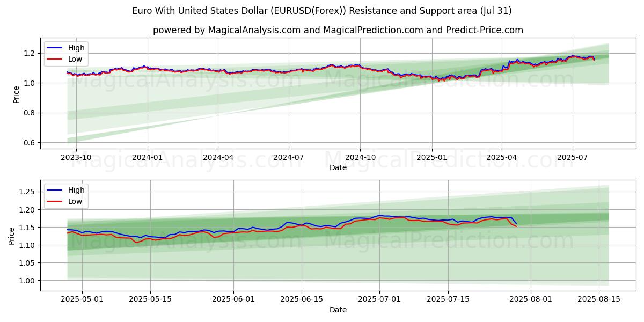Click the 'Date' axis label under the bottom chart

(338, 310)
